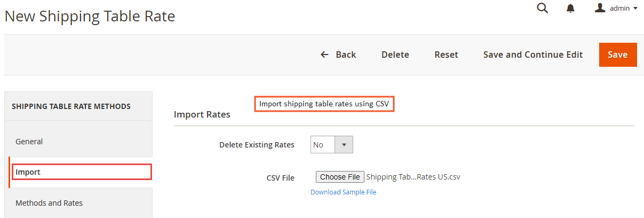
Task: Click the Import shipping table rates note
Action: coord(324,104)
